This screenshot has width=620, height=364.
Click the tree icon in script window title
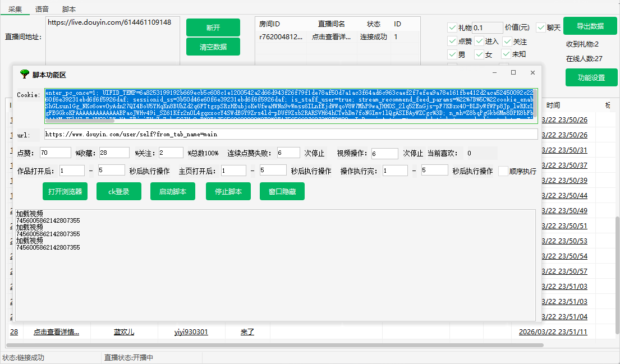[24, 74]
